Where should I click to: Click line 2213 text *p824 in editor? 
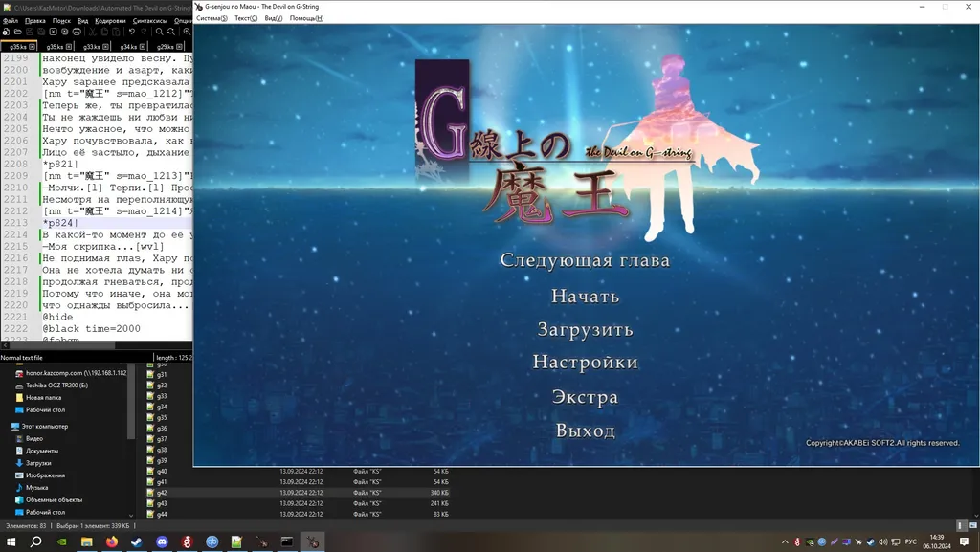click(60, 223)
